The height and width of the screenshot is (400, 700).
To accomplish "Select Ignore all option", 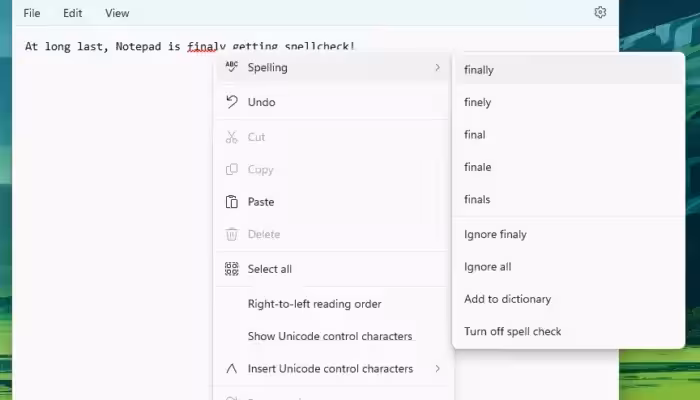I will 569,267.
